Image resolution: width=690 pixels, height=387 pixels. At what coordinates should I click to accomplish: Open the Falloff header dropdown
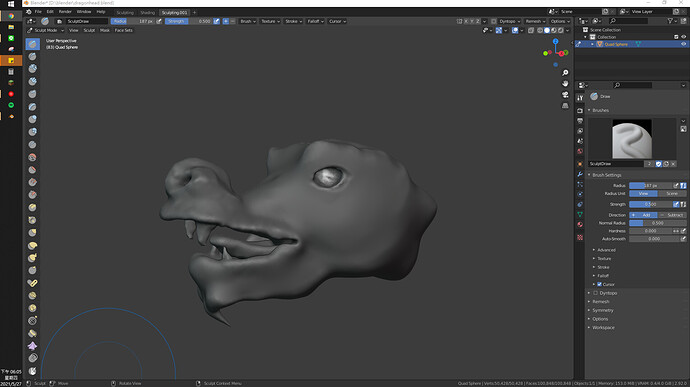pos(315,21)
